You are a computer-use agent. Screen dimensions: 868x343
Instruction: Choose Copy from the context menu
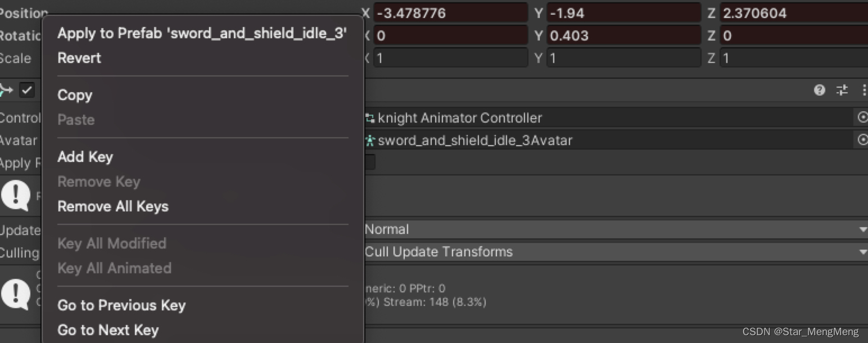point(75,95)
